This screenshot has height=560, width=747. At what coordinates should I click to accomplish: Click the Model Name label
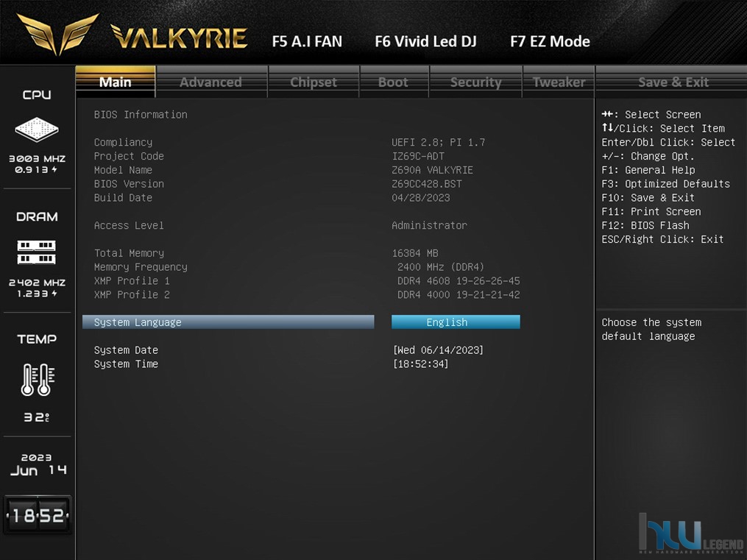(124, 169)
